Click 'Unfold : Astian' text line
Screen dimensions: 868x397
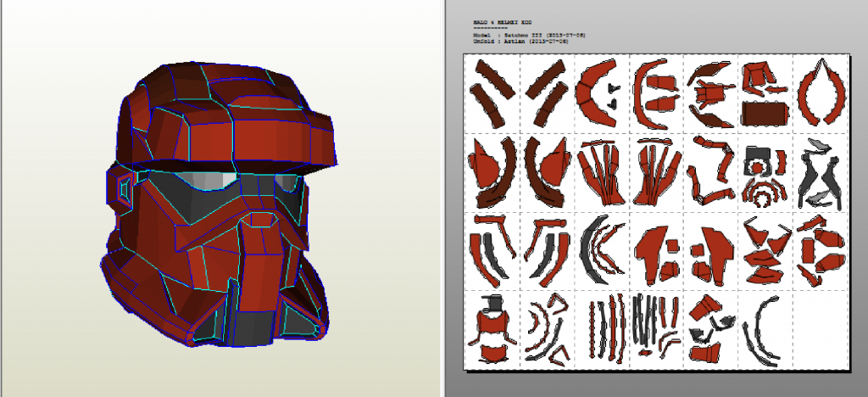521,42
